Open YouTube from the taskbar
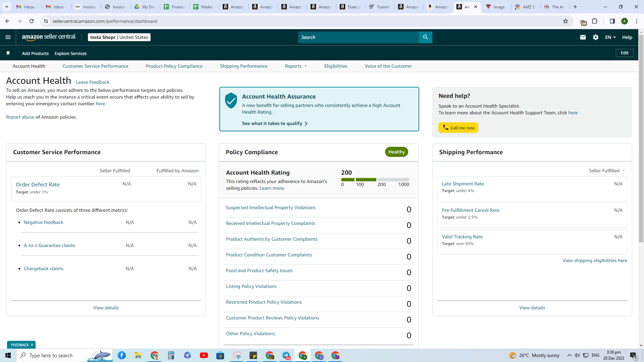Screen dimensions: 644x362 pyautogui.click(x=204, y=355)
